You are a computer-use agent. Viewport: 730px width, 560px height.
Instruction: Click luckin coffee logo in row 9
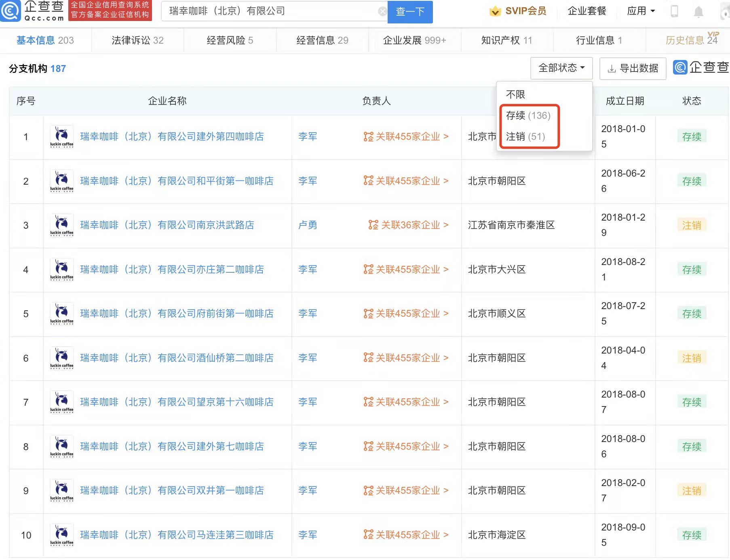(61, 491)
